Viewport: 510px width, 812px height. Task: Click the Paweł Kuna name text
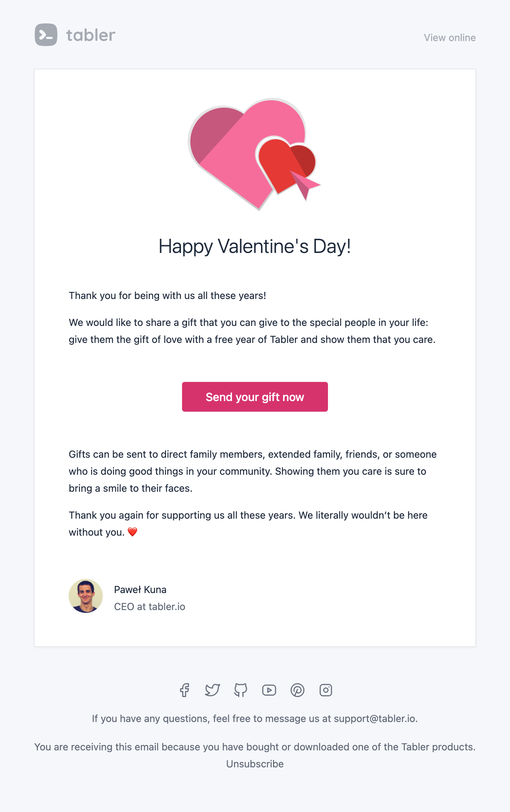click(x=140, y=590)
